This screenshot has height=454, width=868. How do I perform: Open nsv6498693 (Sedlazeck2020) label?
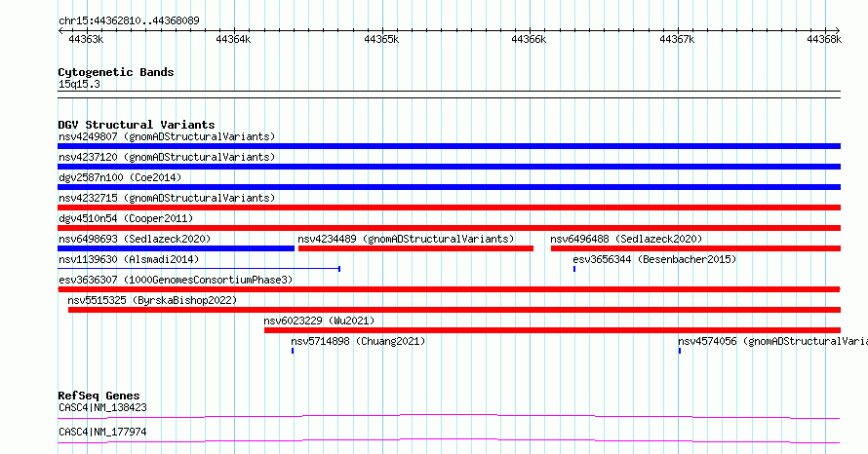[x=135, y=239]
